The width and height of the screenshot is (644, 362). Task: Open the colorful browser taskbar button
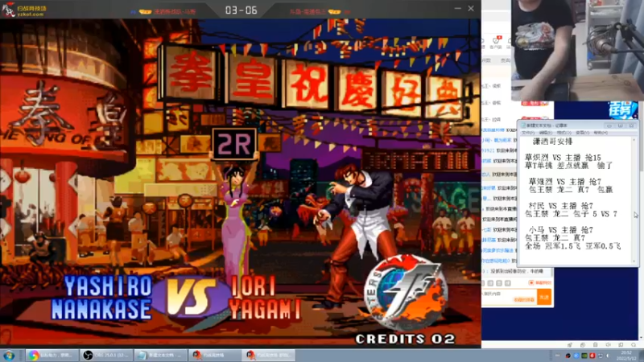pos(52,356)
